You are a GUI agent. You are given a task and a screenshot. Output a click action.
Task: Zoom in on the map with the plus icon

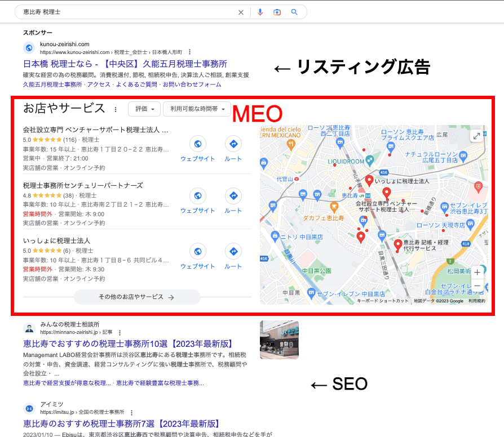pyautogui.click(x=476, y=272)
